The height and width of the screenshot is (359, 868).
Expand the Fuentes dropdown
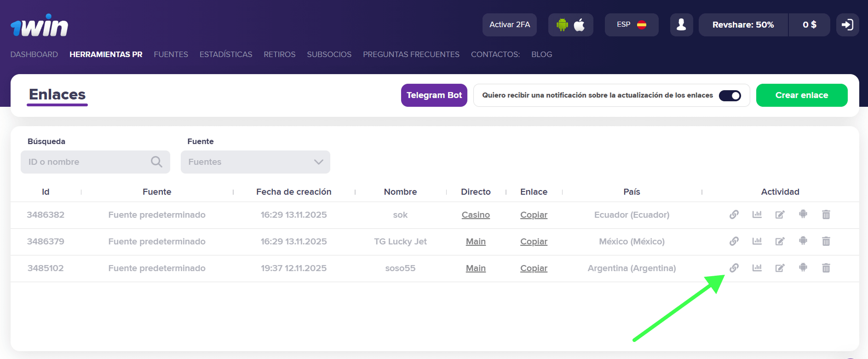[255, 162]
